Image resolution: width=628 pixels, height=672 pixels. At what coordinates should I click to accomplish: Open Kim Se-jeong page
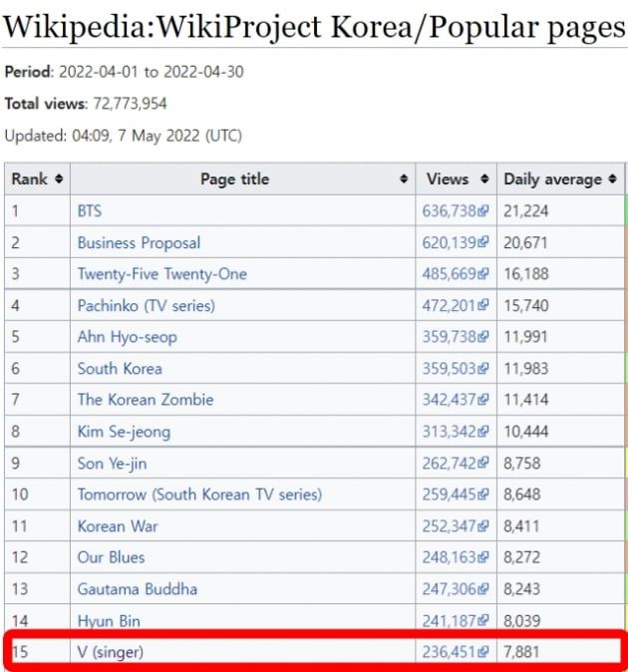click(x=124, y=432)
